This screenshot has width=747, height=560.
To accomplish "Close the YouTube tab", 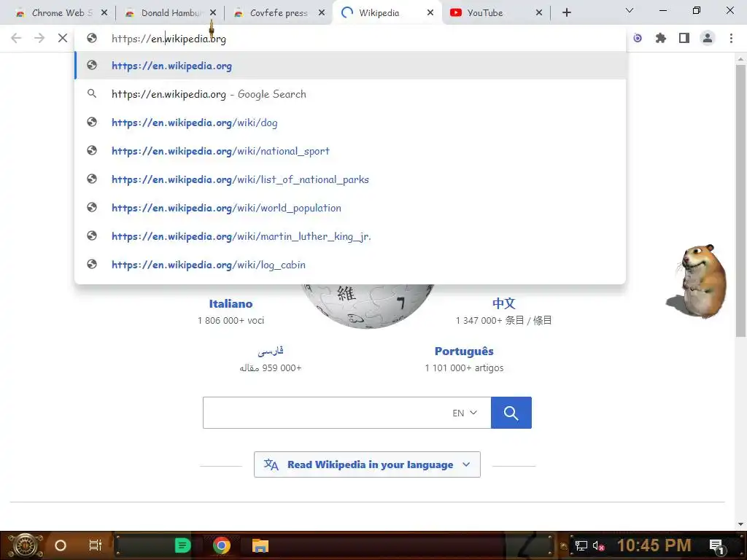I will tap(539, 13).
